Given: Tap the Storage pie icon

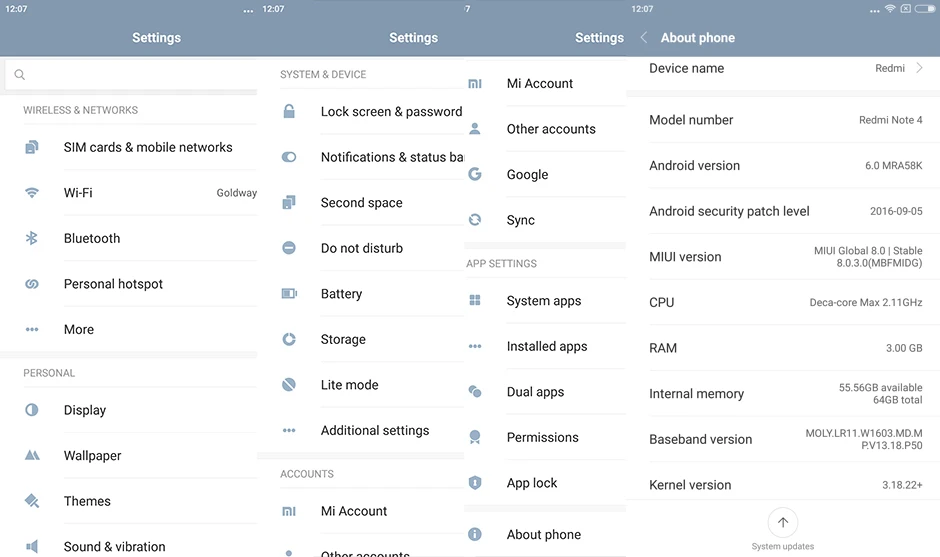Looking at the screenshot, I should coord(289,339).
